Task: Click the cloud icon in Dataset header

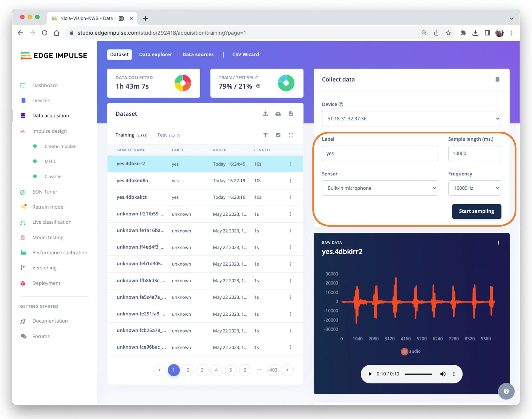Action: (x=278, y=114)
